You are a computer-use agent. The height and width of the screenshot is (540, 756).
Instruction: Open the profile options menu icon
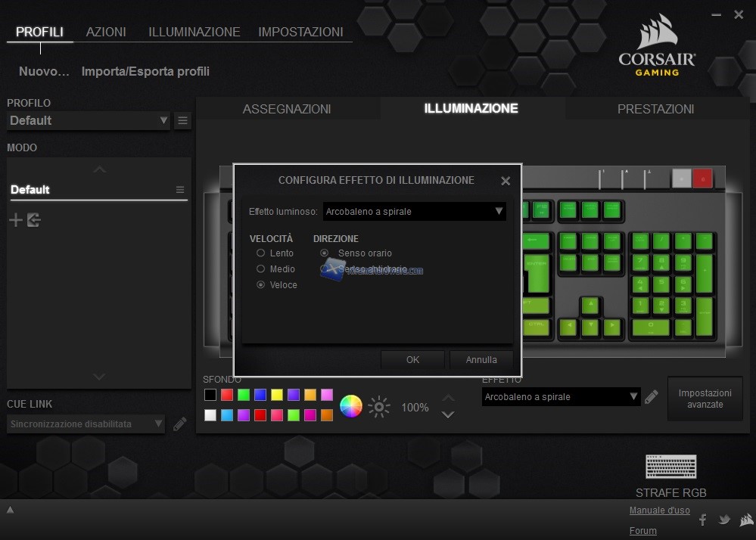(182, 120)
